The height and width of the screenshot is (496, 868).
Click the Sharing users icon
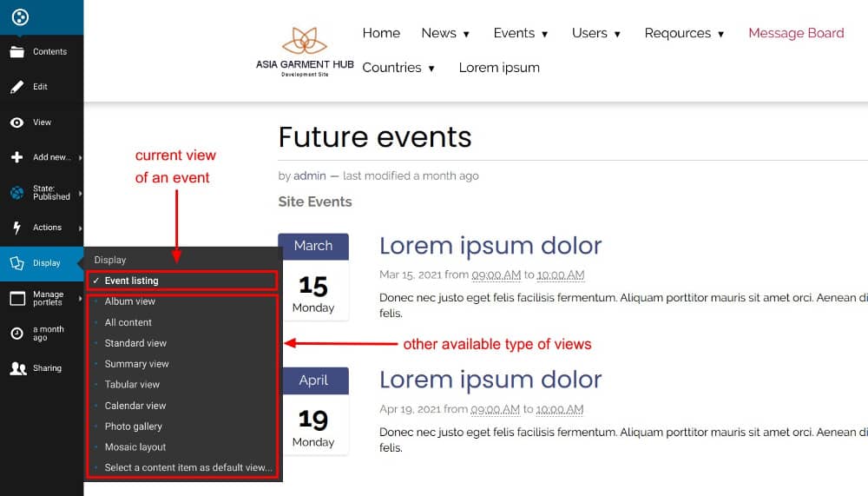17,368
